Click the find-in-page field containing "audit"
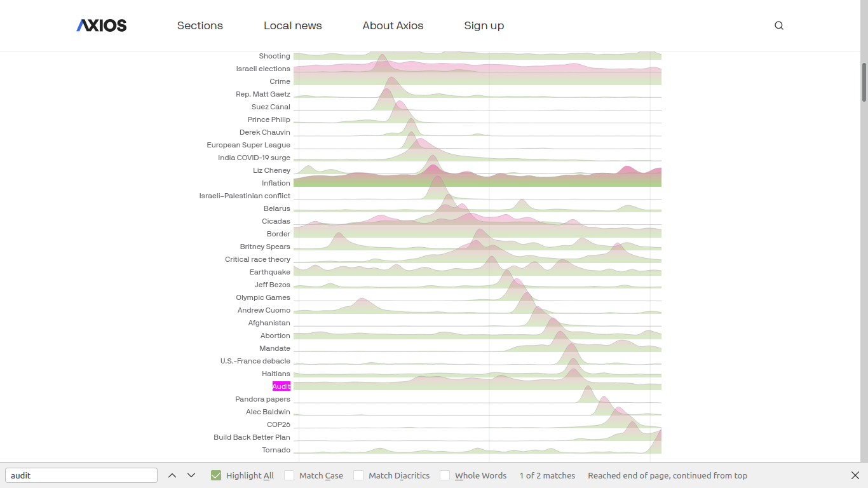This screenshot has width=868, height=488. pos(81,475)
